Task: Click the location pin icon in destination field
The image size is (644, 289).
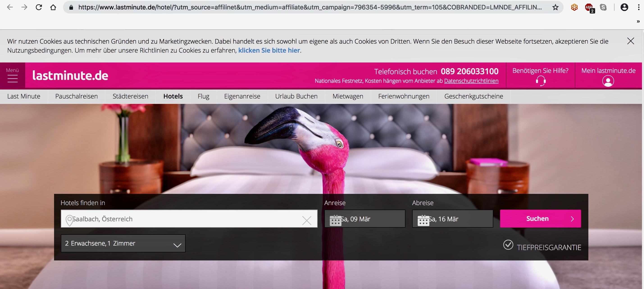Action: pyautogui.click(x=69, y=220)
